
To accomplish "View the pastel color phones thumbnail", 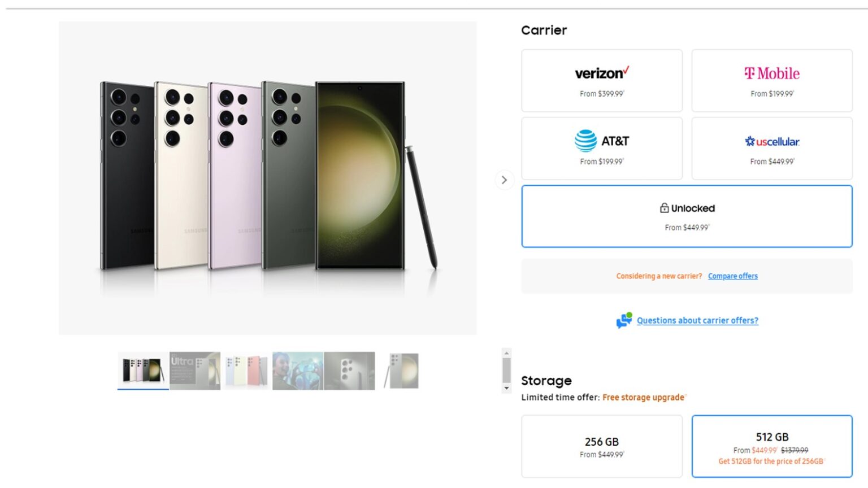I will 246,371.
